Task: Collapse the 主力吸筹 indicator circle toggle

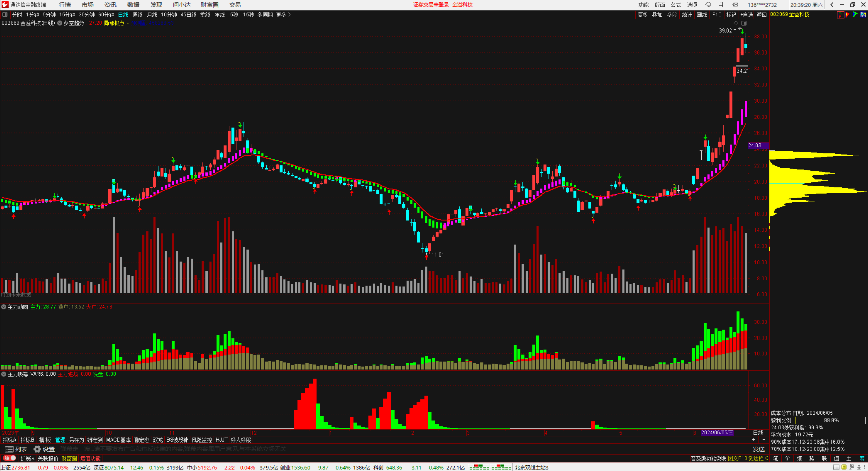Action: (x=4, y=374)
